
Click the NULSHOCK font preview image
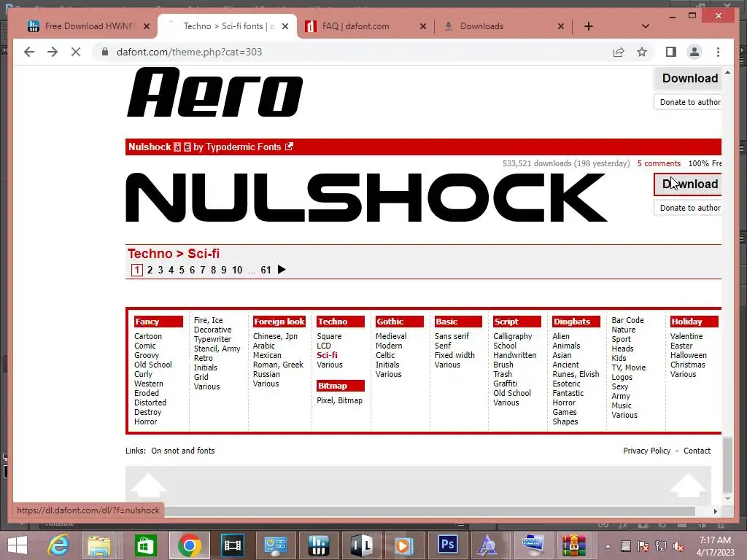click(367, 198)
